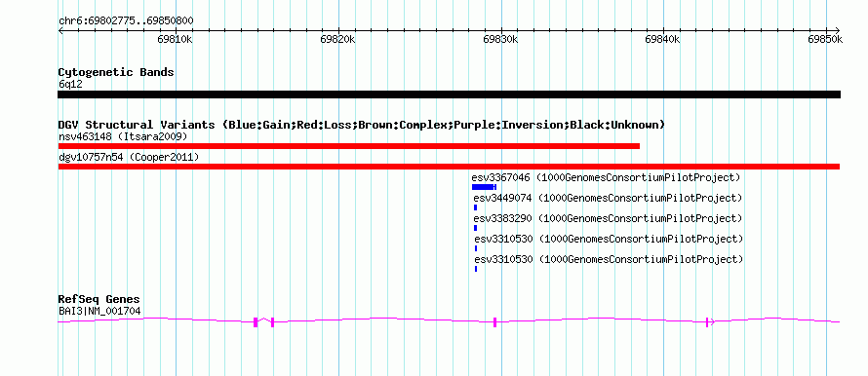
Task: Select the 6q12 band label
Action: [71, 85]
